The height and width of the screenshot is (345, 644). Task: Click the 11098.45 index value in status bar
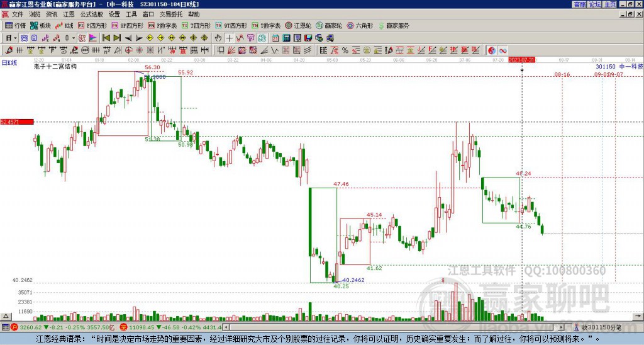[x=140, y=327]
